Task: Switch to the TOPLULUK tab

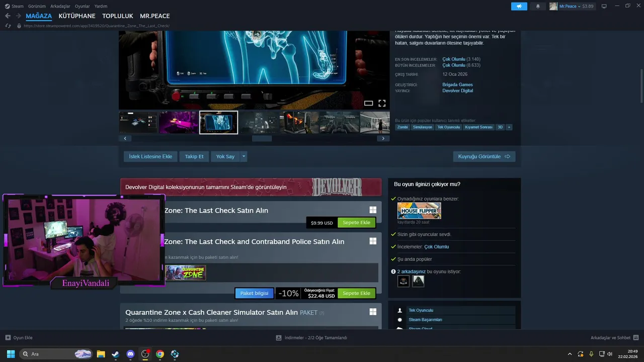Action: point(118,16)
